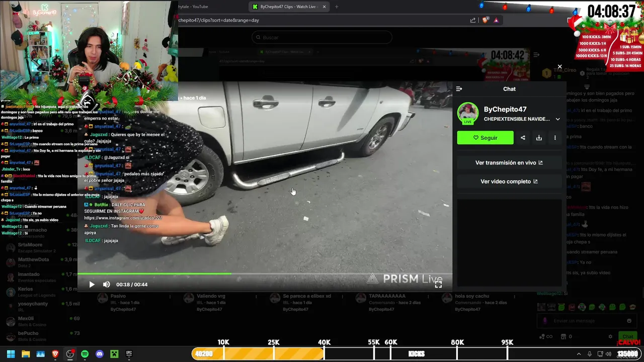This screenshot has height=362, width=644.
Task: Expand the stream title chevron
Action: click(x=557, y=119)
